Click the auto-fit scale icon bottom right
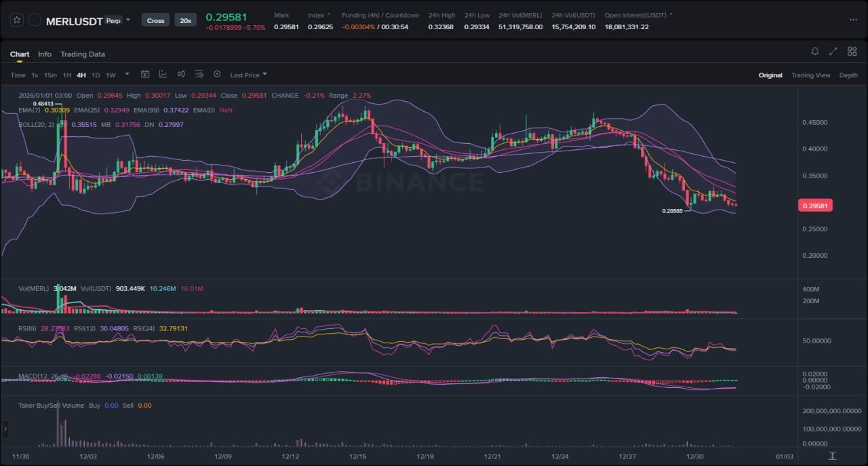 click(832, 456)
